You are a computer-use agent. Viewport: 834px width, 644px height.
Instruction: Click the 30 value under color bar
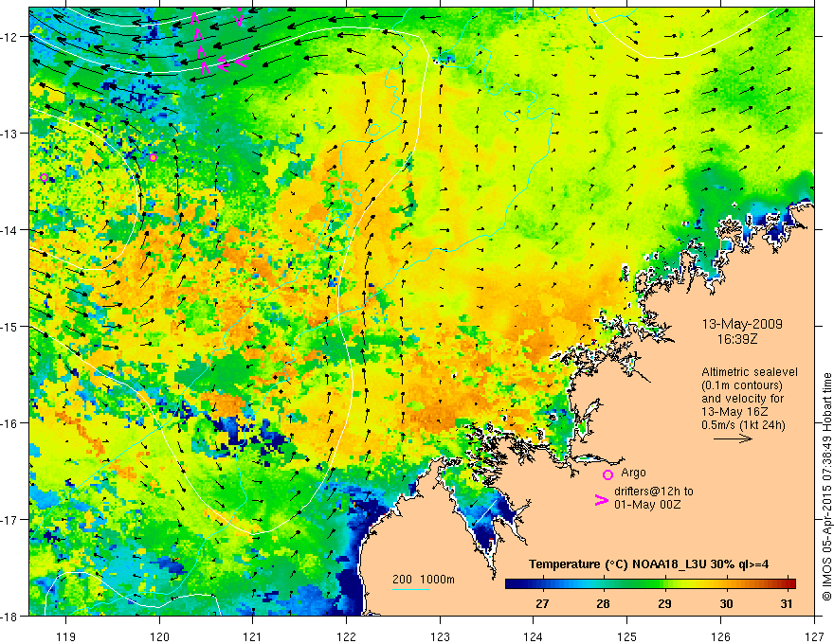(726, 603)
